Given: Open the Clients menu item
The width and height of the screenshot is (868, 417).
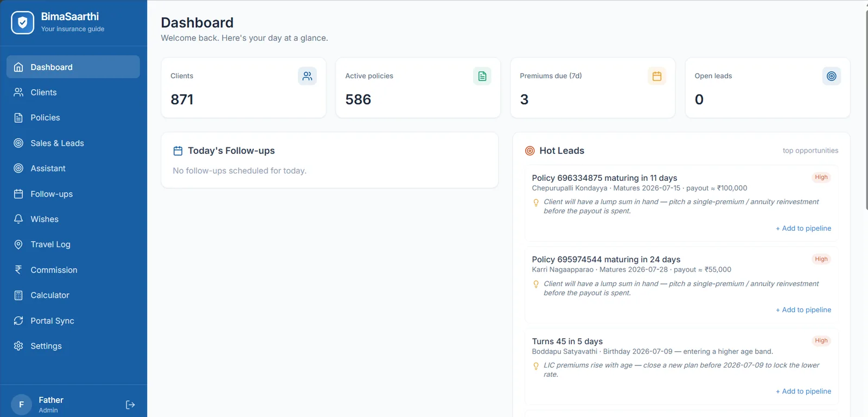Looking at the screenshot, I should click(x=73, y=92).
